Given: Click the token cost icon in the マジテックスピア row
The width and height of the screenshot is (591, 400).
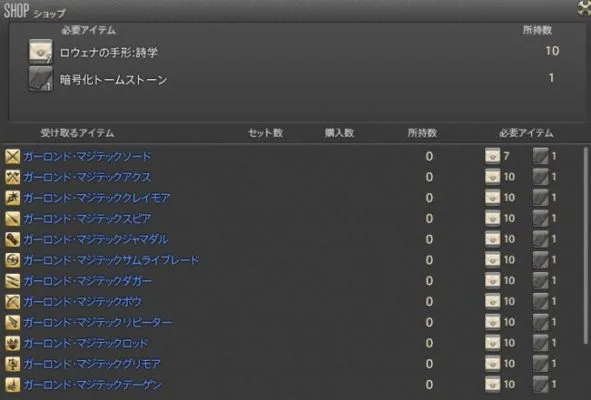Looking at the screenshot, I should [x=493, y=218].
